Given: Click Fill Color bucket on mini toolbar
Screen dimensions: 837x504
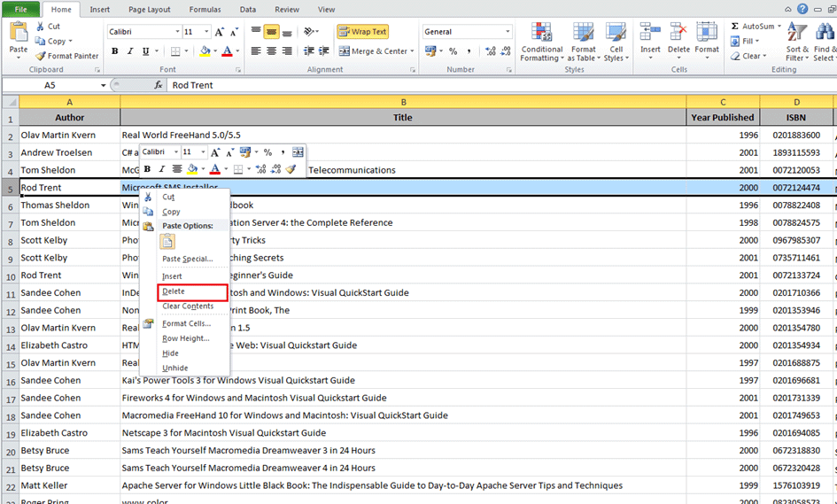Looking at the screenshot, I should pyautogui.click(x=192, y=168).
